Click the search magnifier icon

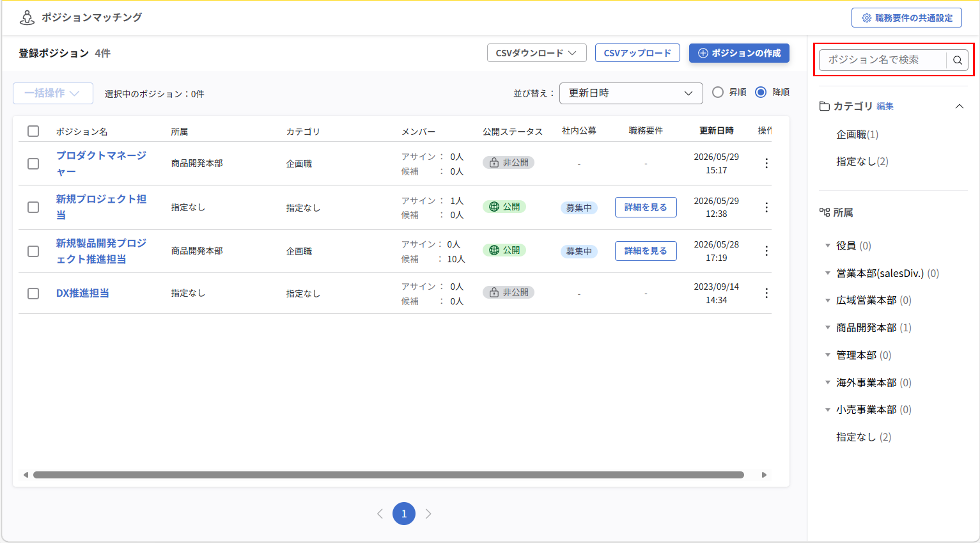click(x=957, y=60)
